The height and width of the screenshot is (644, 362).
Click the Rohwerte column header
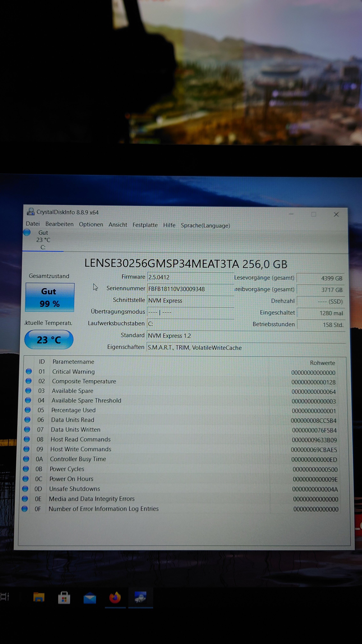(322, 363)
